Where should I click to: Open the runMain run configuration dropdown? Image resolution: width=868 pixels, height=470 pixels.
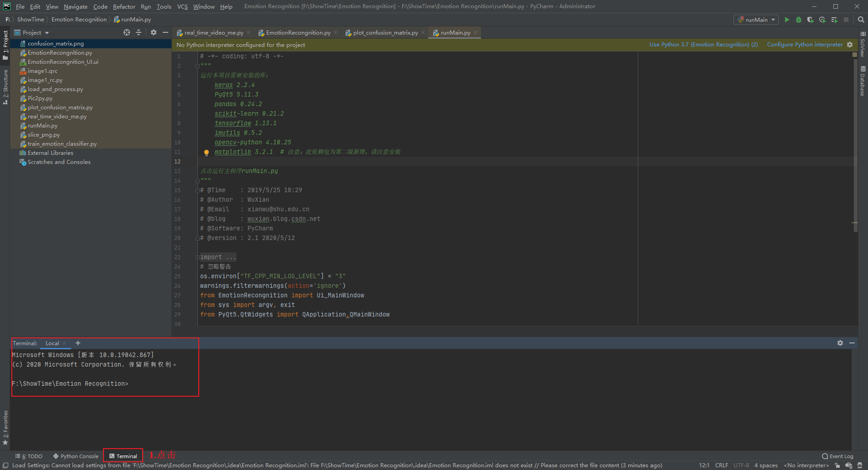tap(756, 20)
